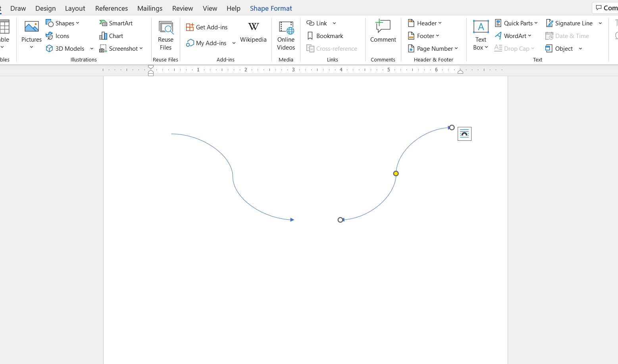Expand the 3D Models dropdown arrow
Image resolution: width=618 pixels, height=364 pixels.
coord(92,48)
